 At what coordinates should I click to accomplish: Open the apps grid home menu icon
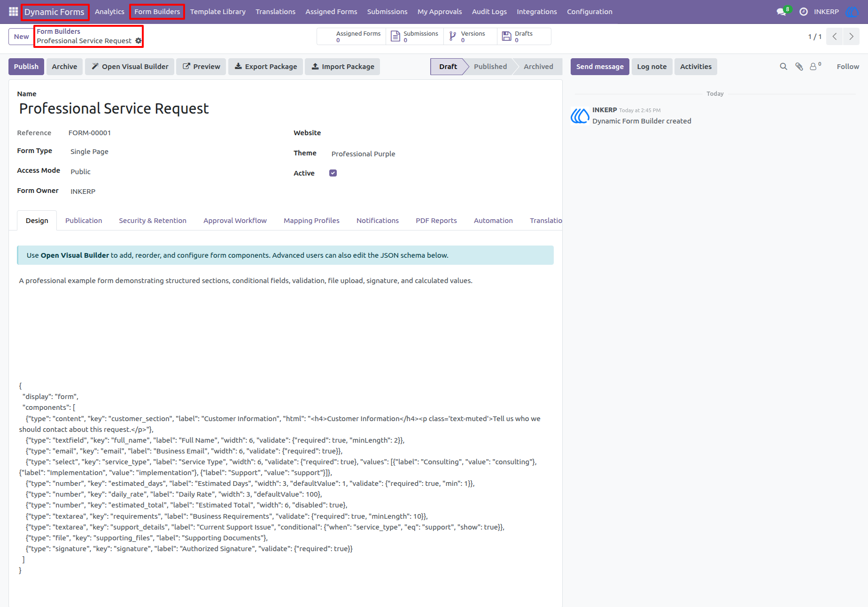(13, 11)
